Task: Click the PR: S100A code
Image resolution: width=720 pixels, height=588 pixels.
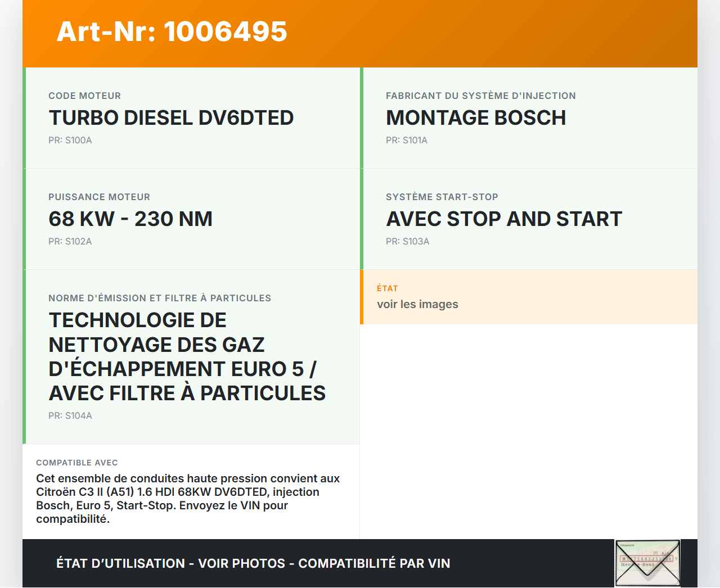Action: (70, 141)
